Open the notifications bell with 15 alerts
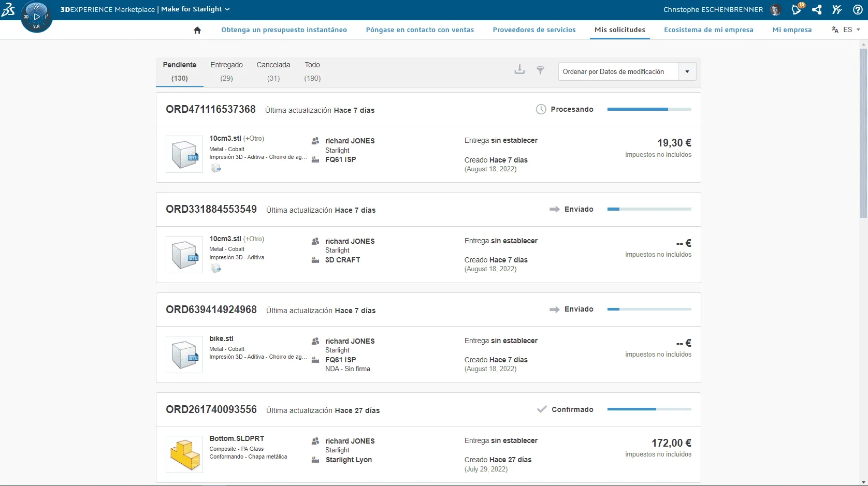The image size is (868, 486). pos(797,9)
